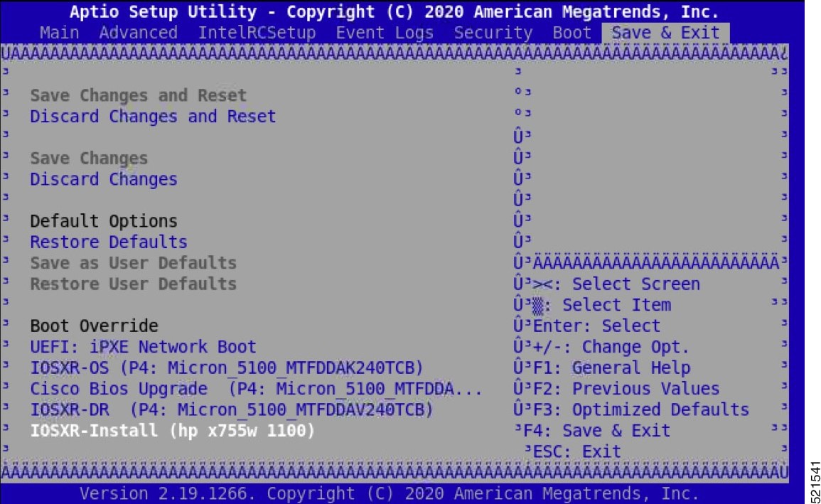Open the Main tab
This screenshot has height=504, width=821.
tap(59, 33)
